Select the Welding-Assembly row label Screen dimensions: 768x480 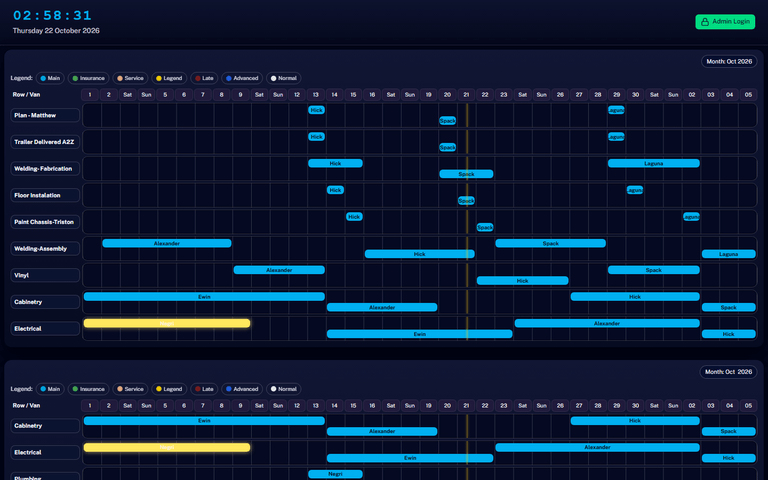(x=45, y=248)
